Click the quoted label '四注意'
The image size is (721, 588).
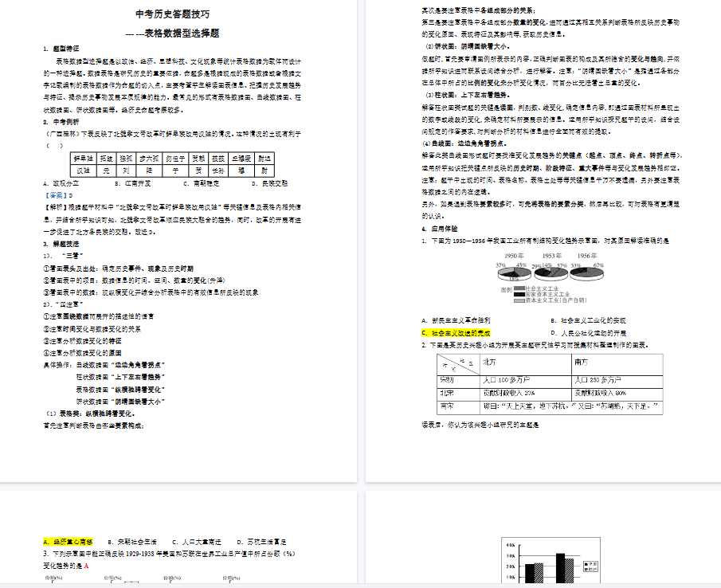click(69, 304)
